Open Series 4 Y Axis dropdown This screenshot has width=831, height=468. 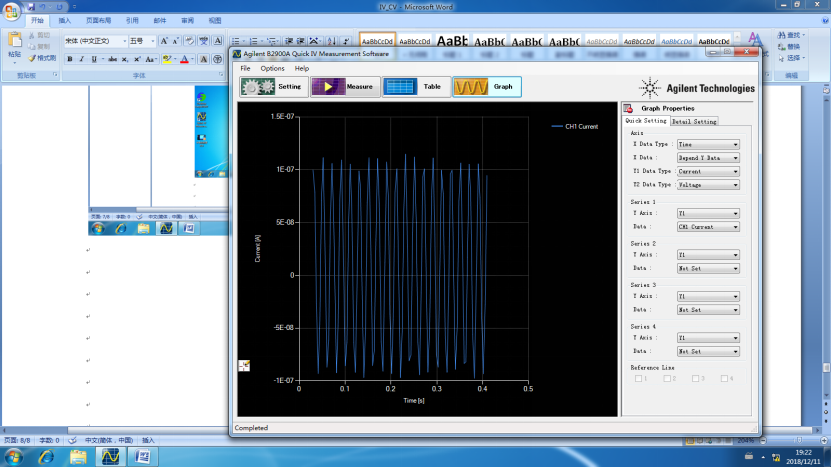click(x=708, y=338)
